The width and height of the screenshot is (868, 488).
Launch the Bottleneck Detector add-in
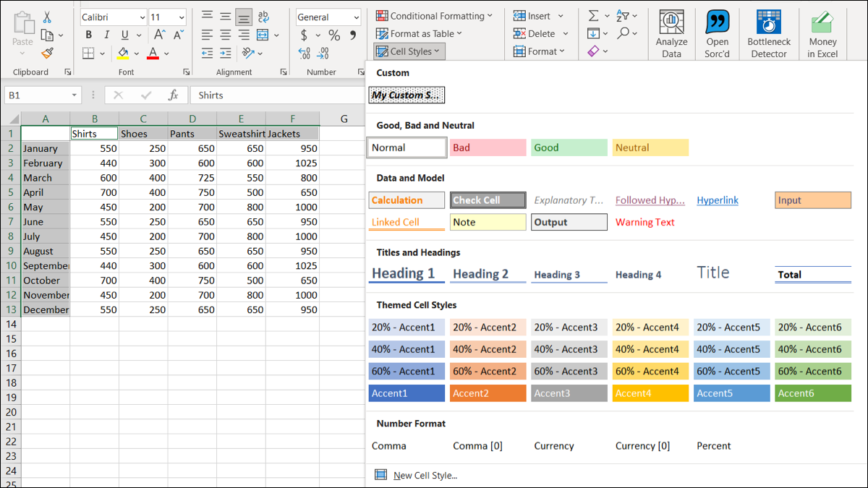pyautogui.click(x=769, y=34)
